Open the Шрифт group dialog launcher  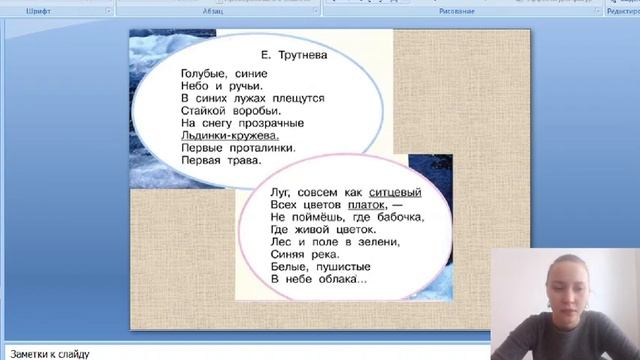109,11
